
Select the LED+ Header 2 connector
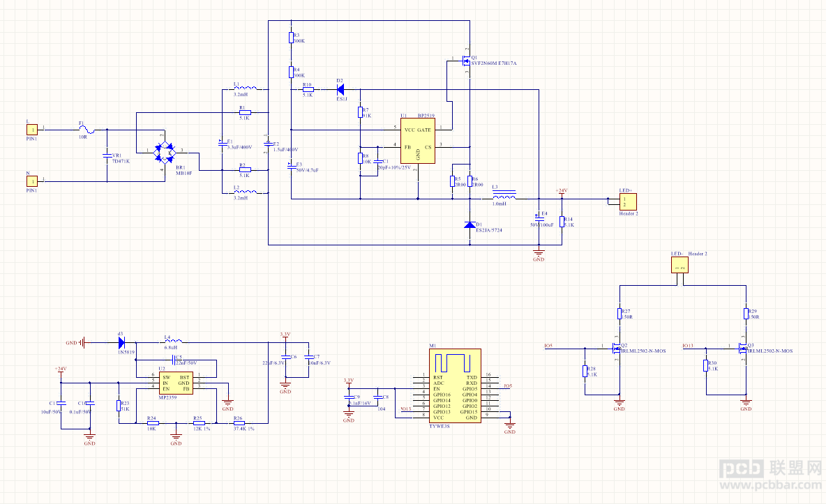pos(628,201)
